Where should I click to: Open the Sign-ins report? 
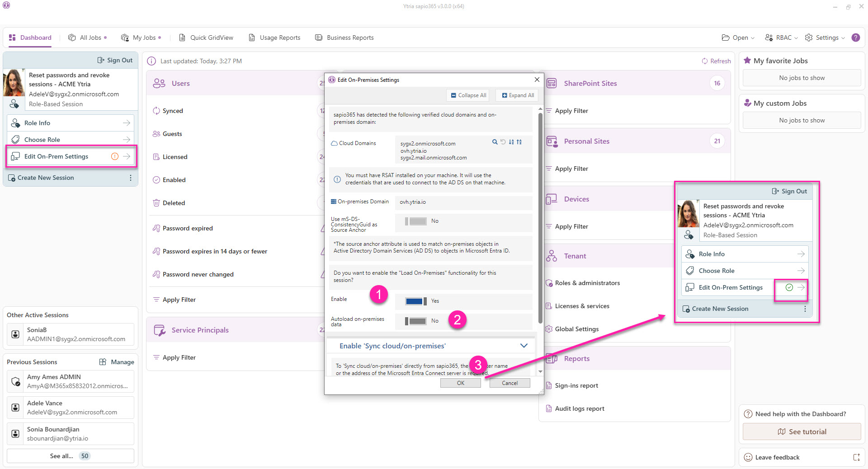(576, 385)
